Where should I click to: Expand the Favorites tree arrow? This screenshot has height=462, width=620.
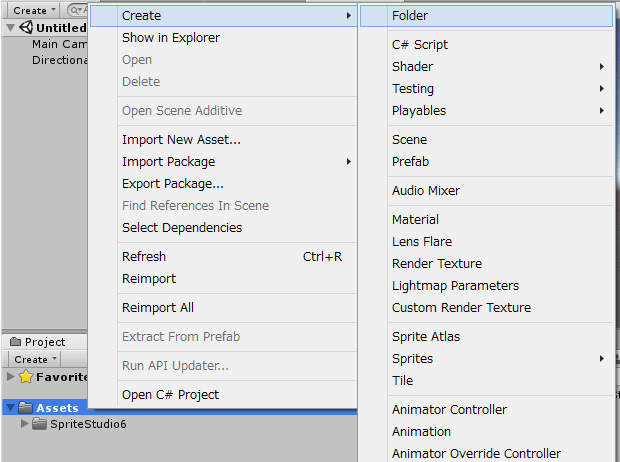pos(11,377)
